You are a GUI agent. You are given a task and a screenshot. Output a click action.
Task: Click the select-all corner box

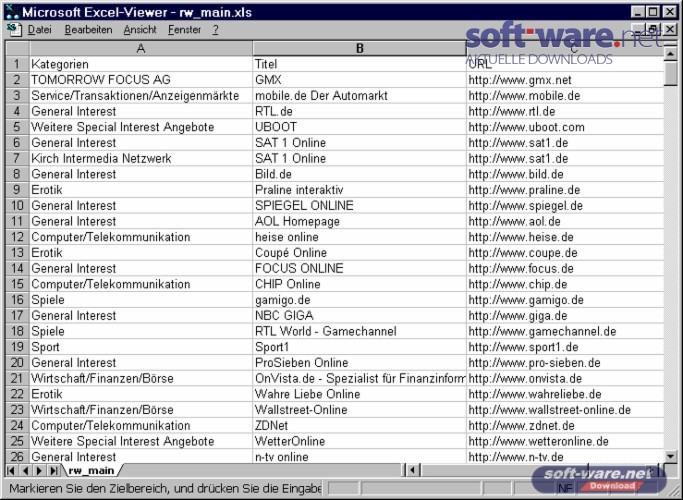(x=17, y=48)
